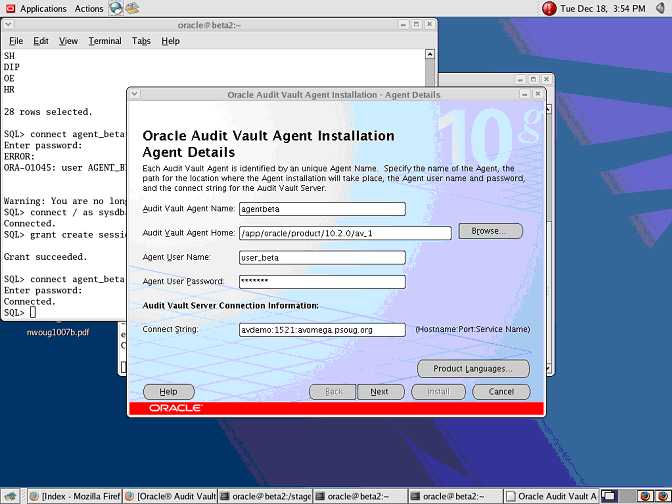
Task: Maximize the background window behind the installer
Action: [533, 79]
